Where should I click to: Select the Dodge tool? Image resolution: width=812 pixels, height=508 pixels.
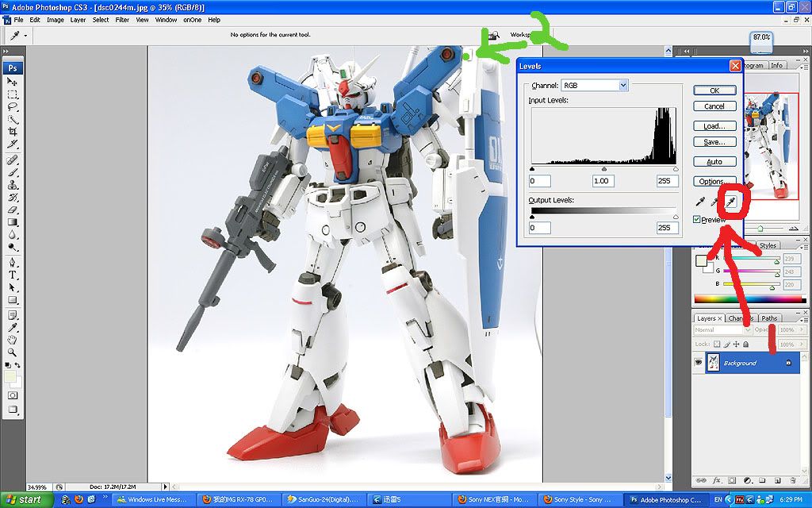(x=12, y=248)
